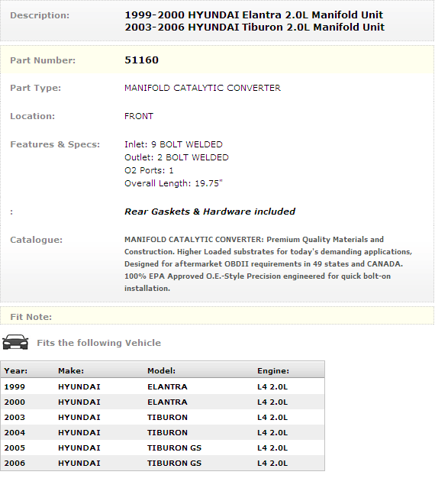This screenshot has width=435, height=504.
Task: Click the Model column header
Action: coord(161,371)
